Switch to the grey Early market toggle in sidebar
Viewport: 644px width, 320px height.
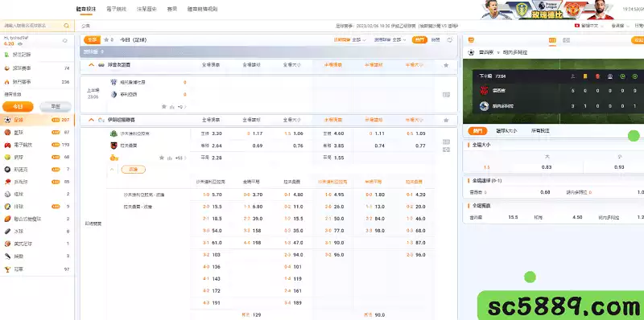click(x=56, y=107)
